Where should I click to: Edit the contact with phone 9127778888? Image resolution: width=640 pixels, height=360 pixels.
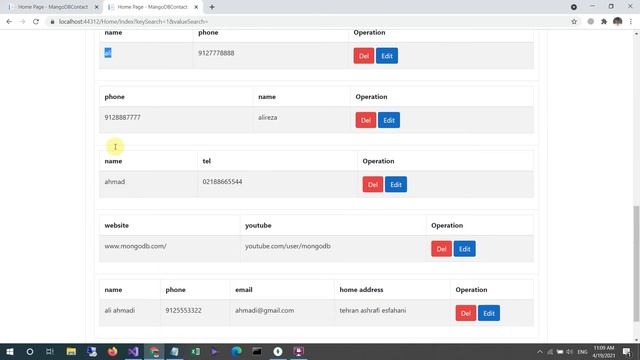(x=387, y=56)
